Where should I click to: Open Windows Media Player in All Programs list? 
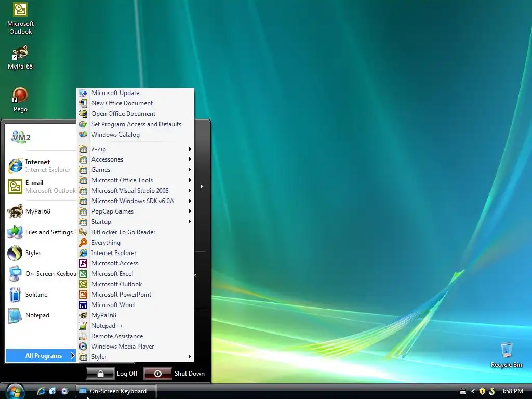click(x=136, y=347)
